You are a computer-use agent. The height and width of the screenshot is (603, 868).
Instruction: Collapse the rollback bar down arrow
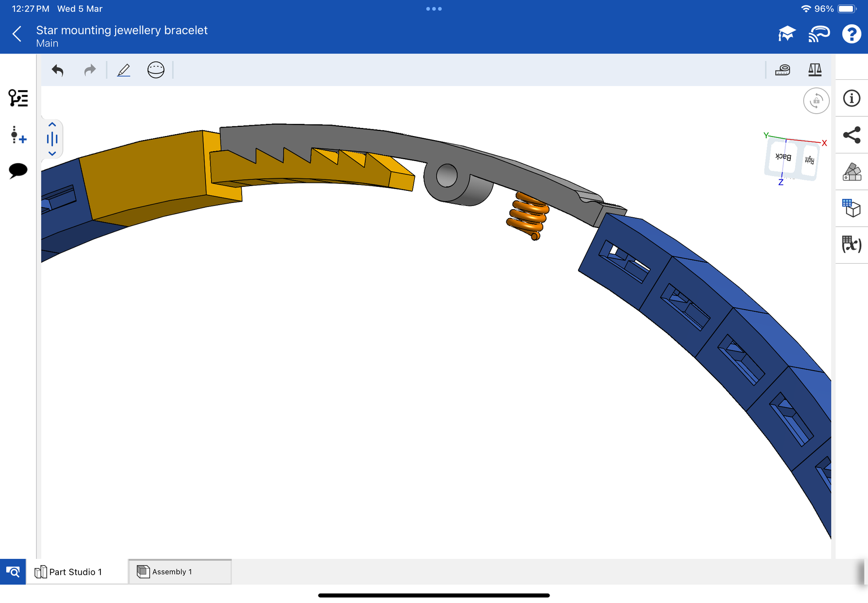tap(52, 153)
